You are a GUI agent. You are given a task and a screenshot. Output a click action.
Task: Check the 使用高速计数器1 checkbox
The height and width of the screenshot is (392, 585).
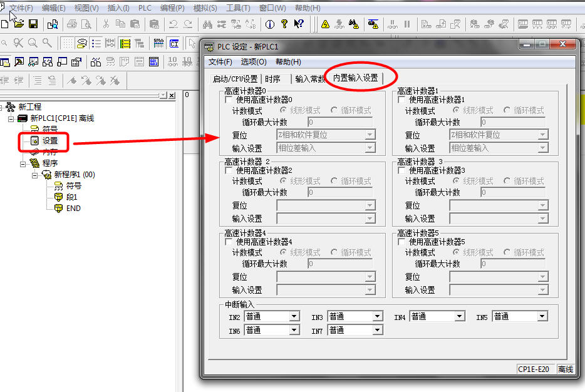tap(402, 100)
